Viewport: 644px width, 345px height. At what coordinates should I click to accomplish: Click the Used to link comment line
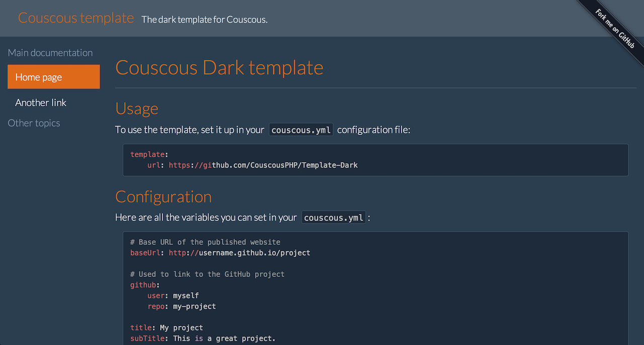coord(207,274)
